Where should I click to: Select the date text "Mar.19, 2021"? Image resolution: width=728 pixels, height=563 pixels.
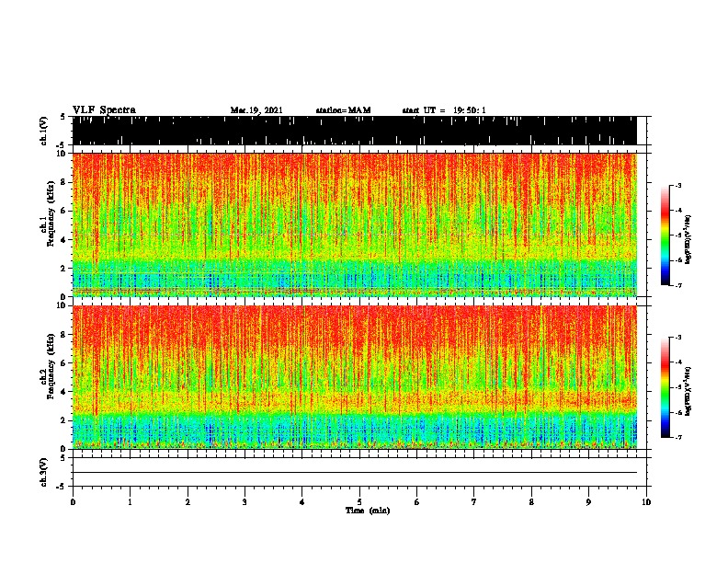click(x=256, y=110)
